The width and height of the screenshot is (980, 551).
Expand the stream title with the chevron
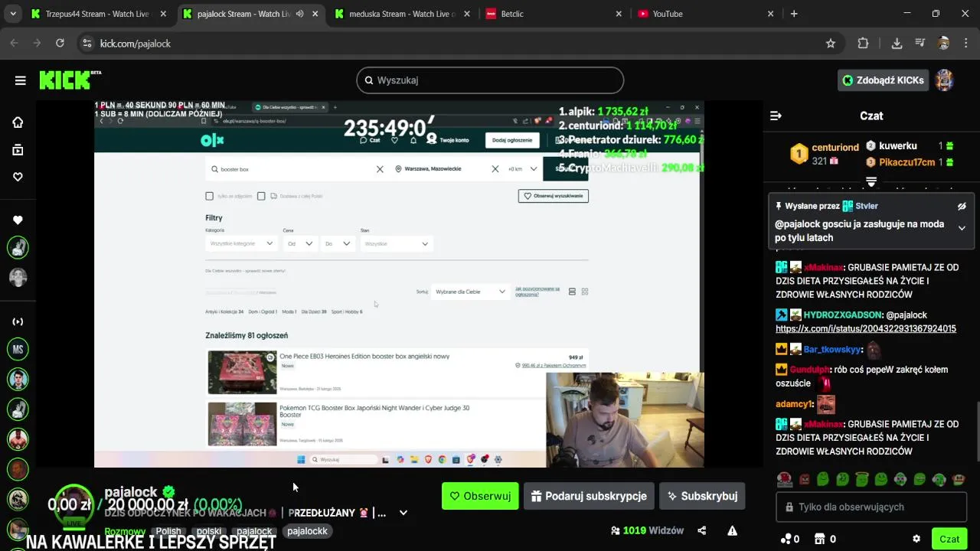coord(403,513)
